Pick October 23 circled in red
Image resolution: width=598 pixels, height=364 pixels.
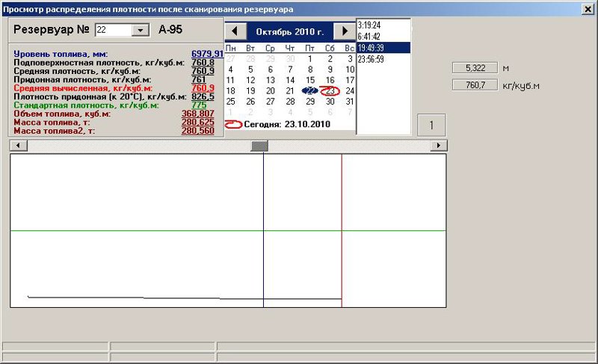[x=330, y=90]
